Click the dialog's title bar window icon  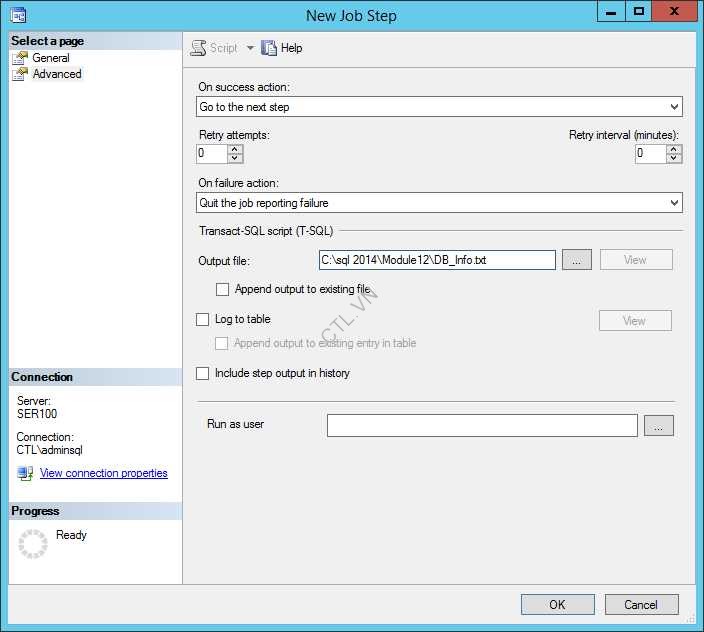[18, 16]
